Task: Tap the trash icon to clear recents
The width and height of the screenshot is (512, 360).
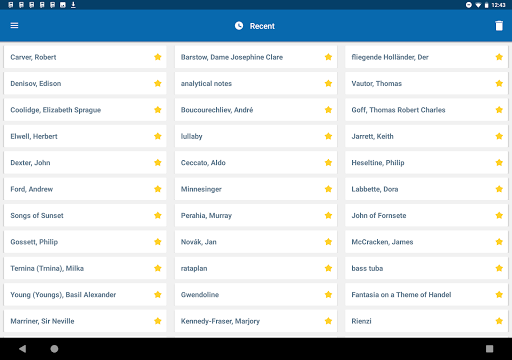Action: [499, 26]
